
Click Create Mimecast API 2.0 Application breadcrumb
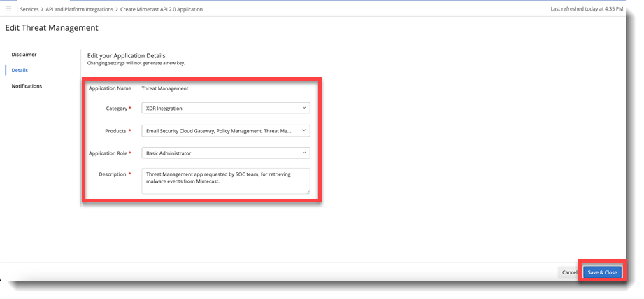click(162, 8)
